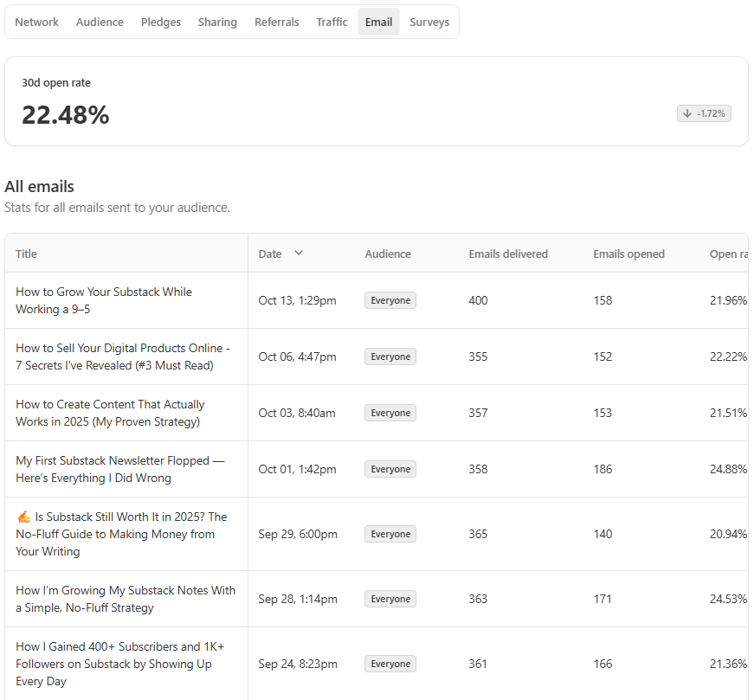Sort table by Title column header

point(26,254)
